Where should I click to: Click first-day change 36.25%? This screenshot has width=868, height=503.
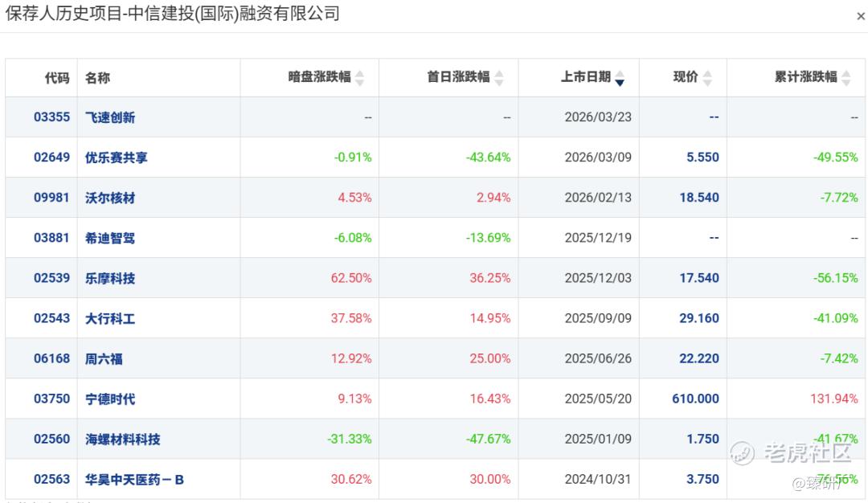click(x=490, y=278)
